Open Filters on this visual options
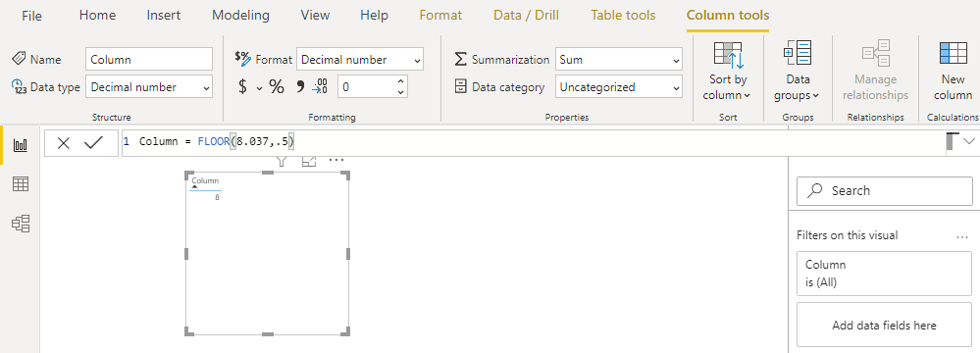 [962, 236]
